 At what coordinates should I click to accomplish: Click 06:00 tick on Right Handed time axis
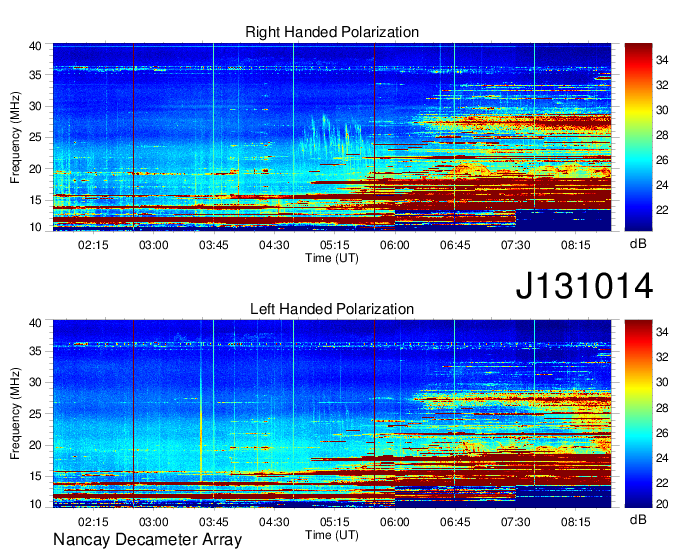tap(395, 245)
